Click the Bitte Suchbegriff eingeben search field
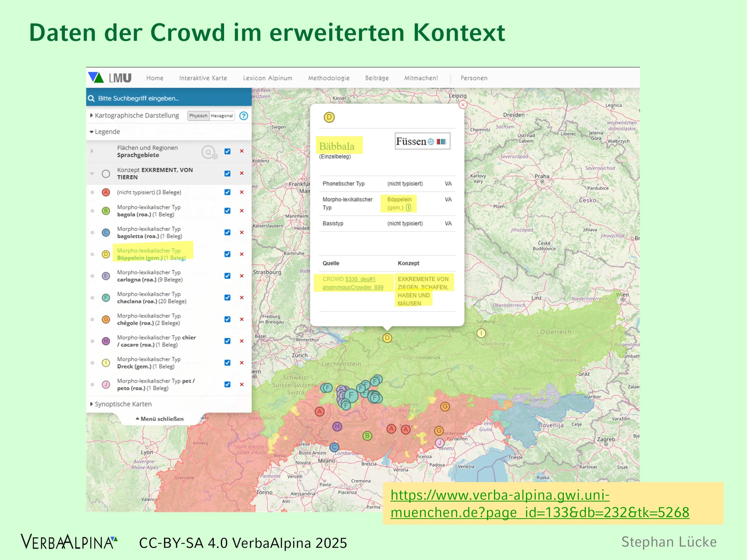Image resolution: width=747 pixels, height=560 pixels. click(x=169, y=98)
